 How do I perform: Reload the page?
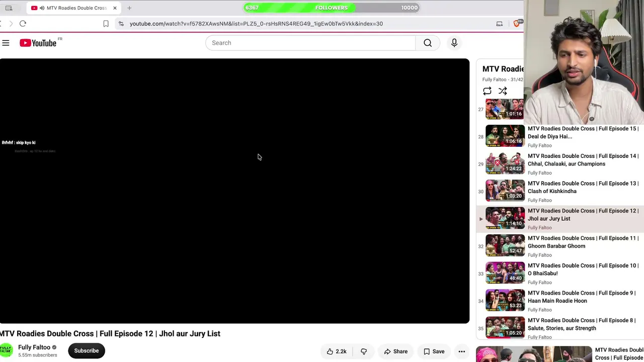point(23,24)
